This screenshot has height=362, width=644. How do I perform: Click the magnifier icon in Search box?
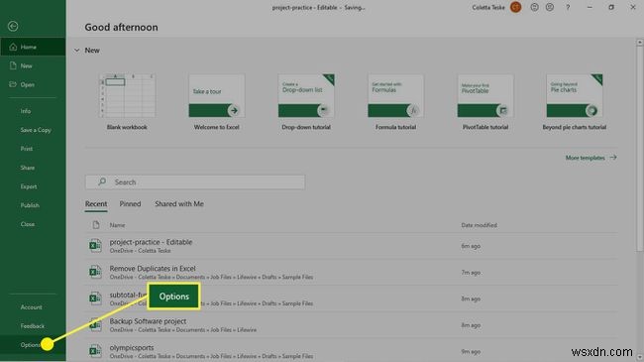click(102, 181)
